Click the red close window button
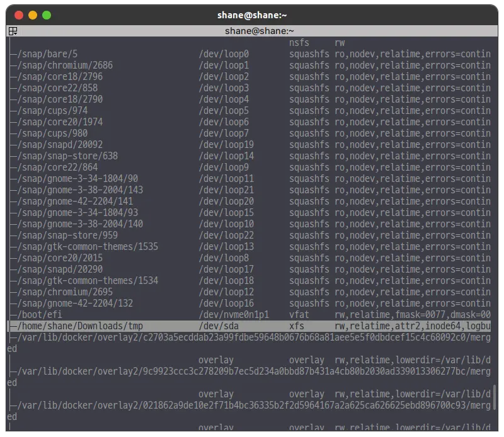The image size is (504, 437). [19, 15]
